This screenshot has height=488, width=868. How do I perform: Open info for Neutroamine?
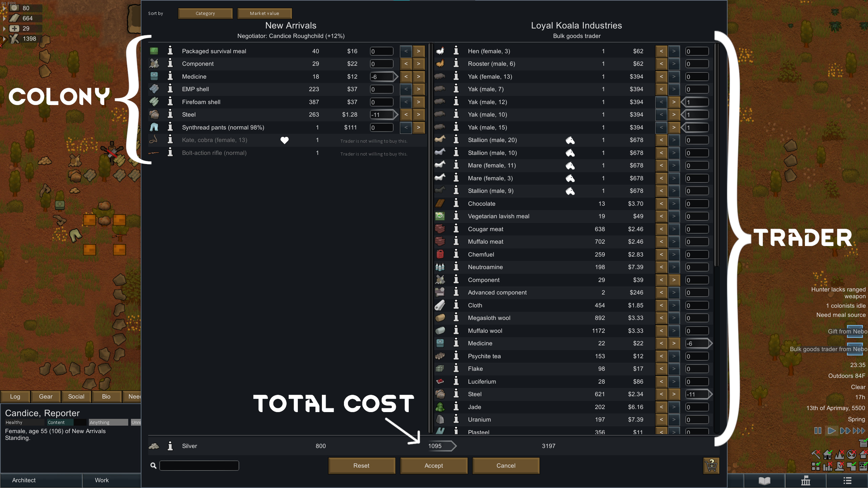[456, 267]
